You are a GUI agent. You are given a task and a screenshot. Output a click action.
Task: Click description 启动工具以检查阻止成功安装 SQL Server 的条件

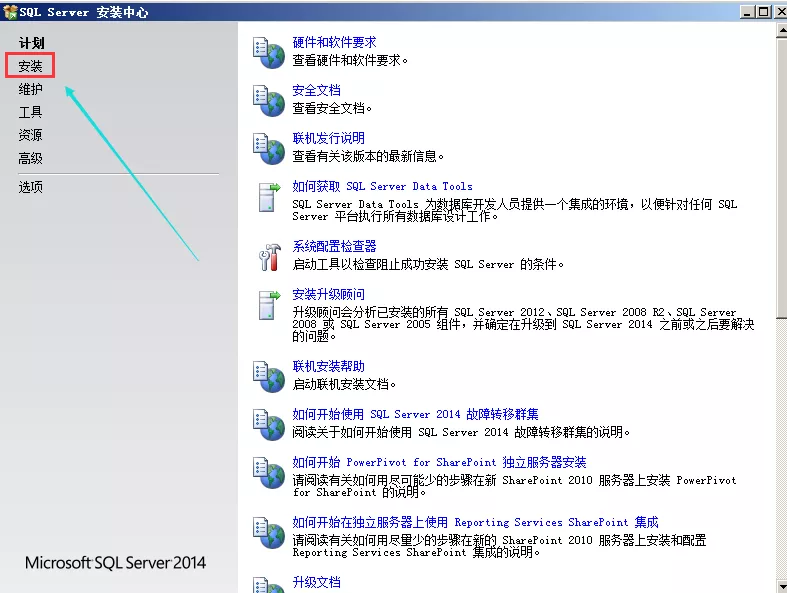point(428,264)
